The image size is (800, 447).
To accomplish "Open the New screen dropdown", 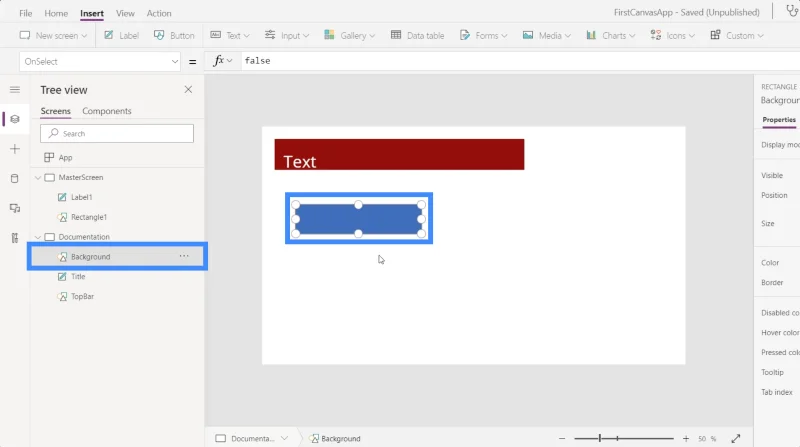I will (53, 35).
